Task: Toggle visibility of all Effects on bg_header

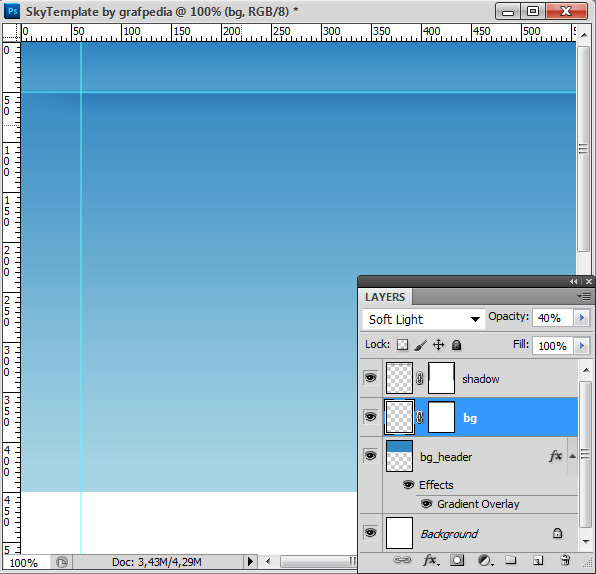Action: coord(408,485)
